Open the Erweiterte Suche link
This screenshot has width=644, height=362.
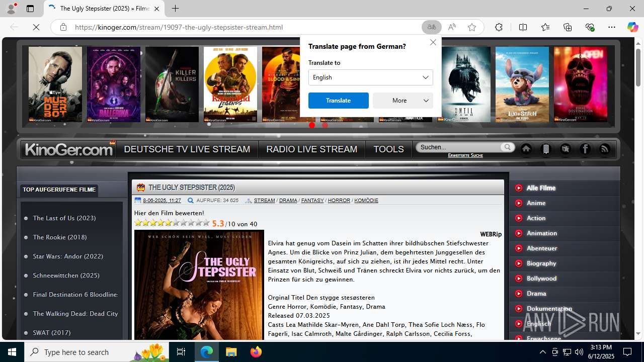point(465,155)
